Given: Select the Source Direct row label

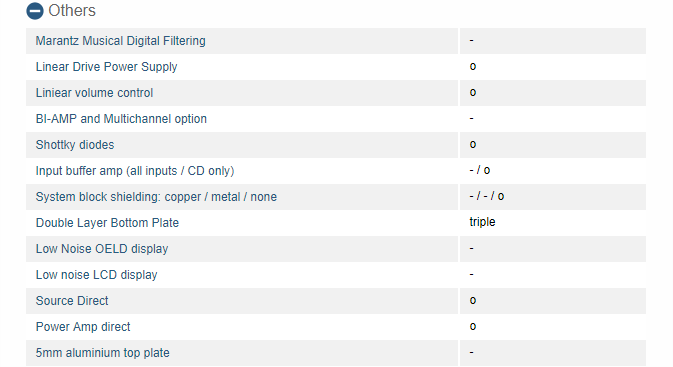Looking at the screenshot, I should pos(72,301).
